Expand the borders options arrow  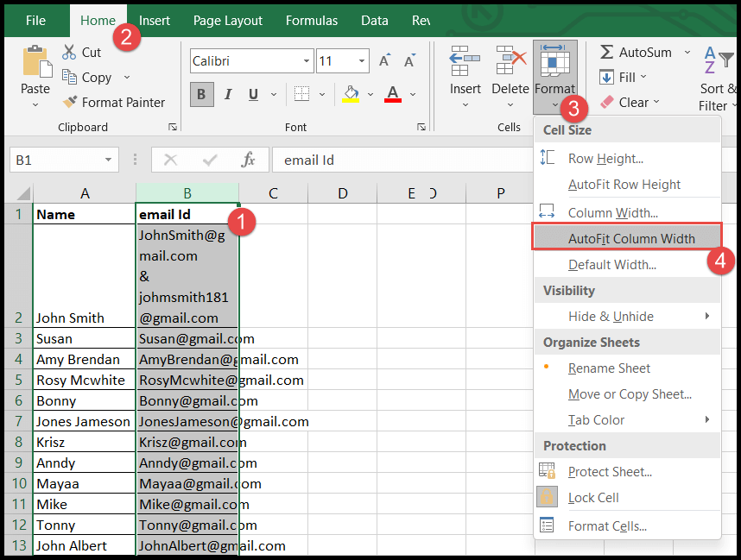(x=322, y=94)
